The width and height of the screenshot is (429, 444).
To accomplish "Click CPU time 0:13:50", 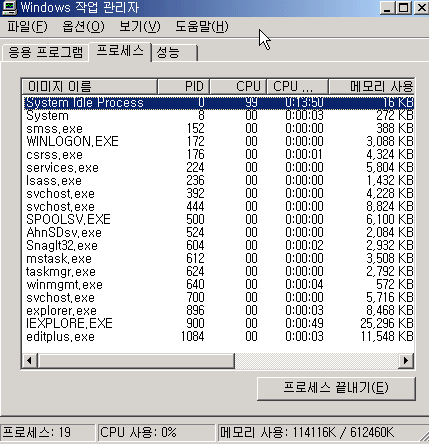I will (x=304, y=103).
